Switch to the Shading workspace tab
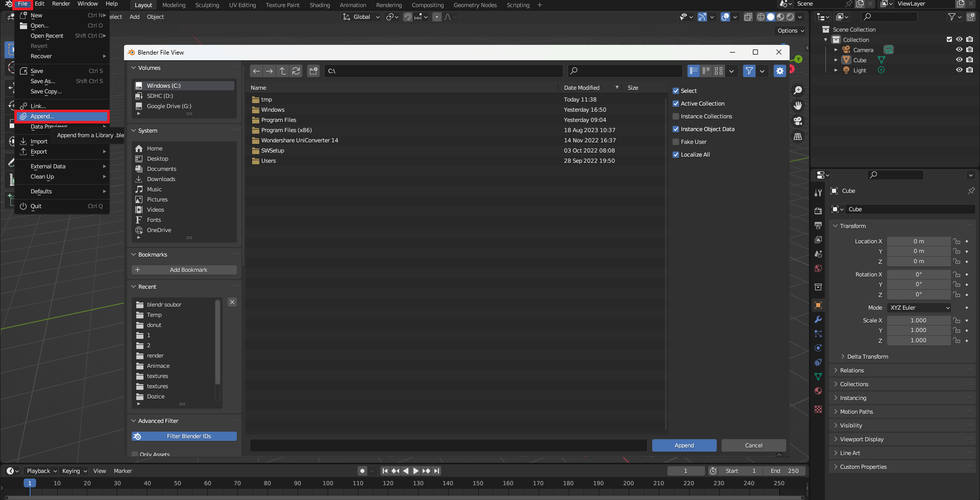980x500 pixels. click(x=320, y=5)
